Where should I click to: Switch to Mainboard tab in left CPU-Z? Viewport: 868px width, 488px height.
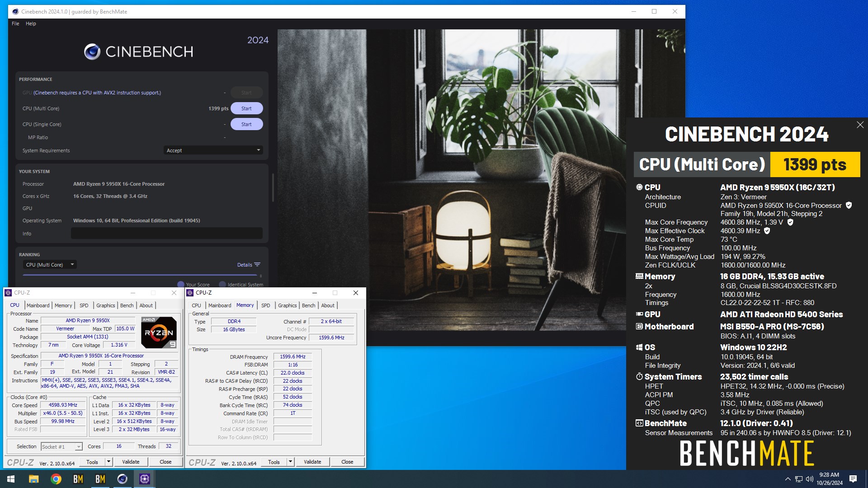[x=38, y=305]
